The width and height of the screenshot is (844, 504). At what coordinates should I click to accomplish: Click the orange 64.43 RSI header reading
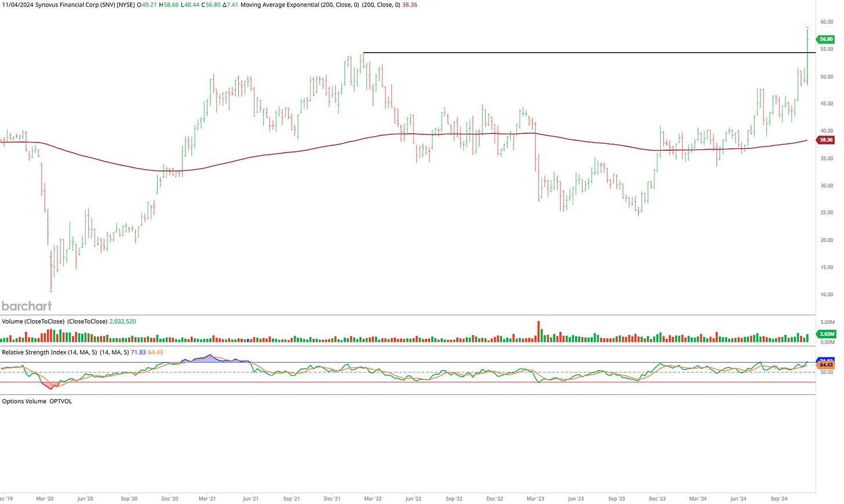click(155, 352)
